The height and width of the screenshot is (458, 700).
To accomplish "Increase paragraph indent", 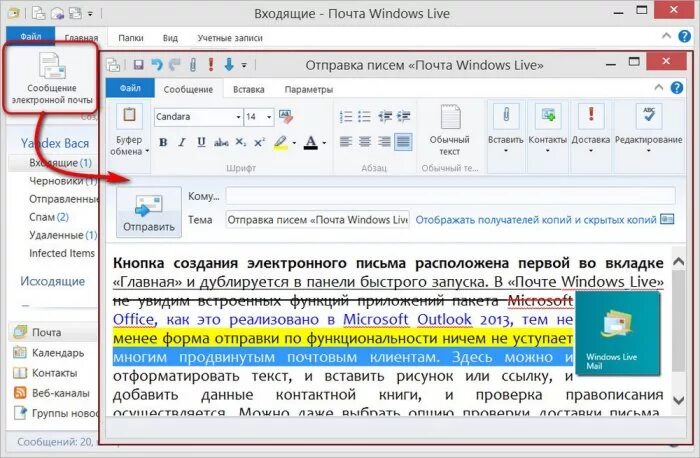I will point(404,117).
